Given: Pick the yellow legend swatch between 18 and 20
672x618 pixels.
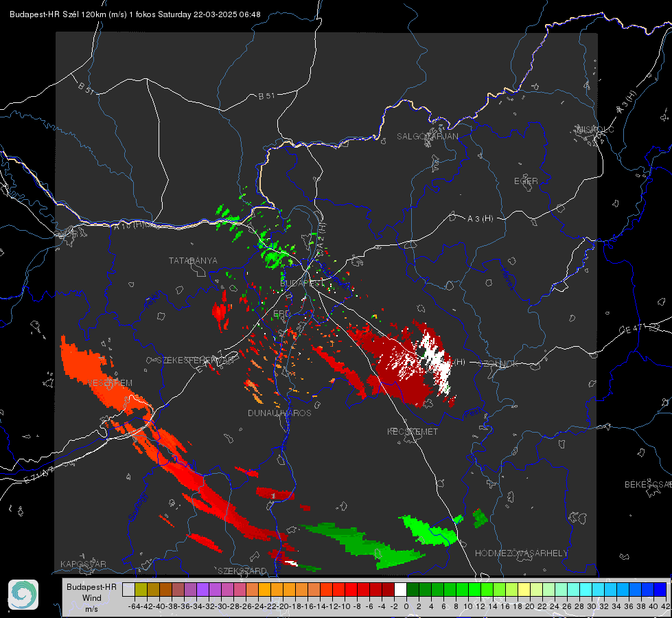Looking at the screenshot, I should point(524,589).
